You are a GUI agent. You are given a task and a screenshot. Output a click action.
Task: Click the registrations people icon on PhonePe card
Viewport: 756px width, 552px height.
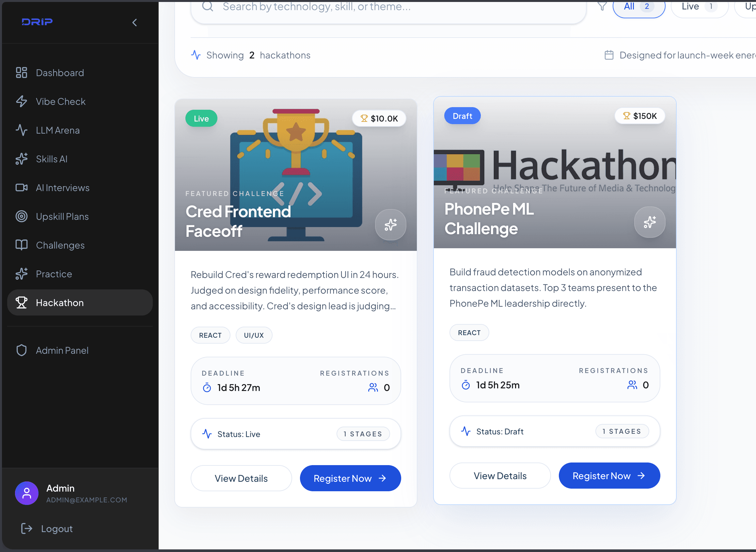pos(632,385)
